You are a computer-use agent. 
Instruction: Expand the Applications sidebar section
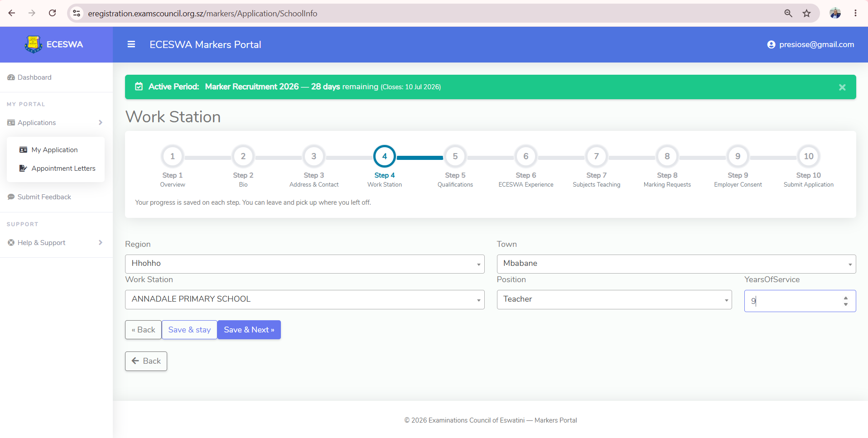tap(55, 123)
